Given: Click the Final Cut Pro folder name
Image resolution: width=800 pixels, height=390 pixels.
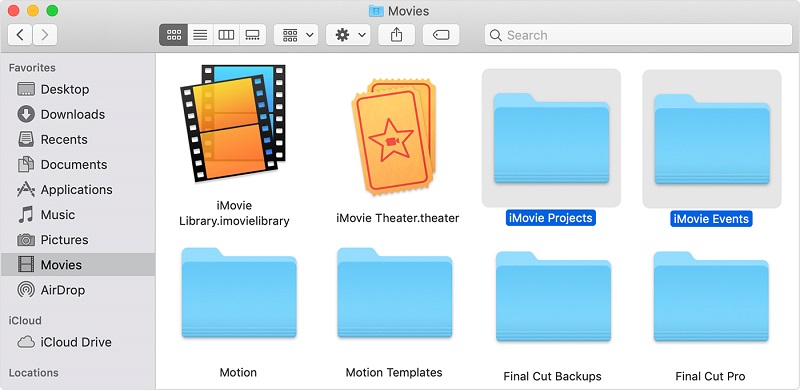Looking at the screenshot, I should [710, 376].
